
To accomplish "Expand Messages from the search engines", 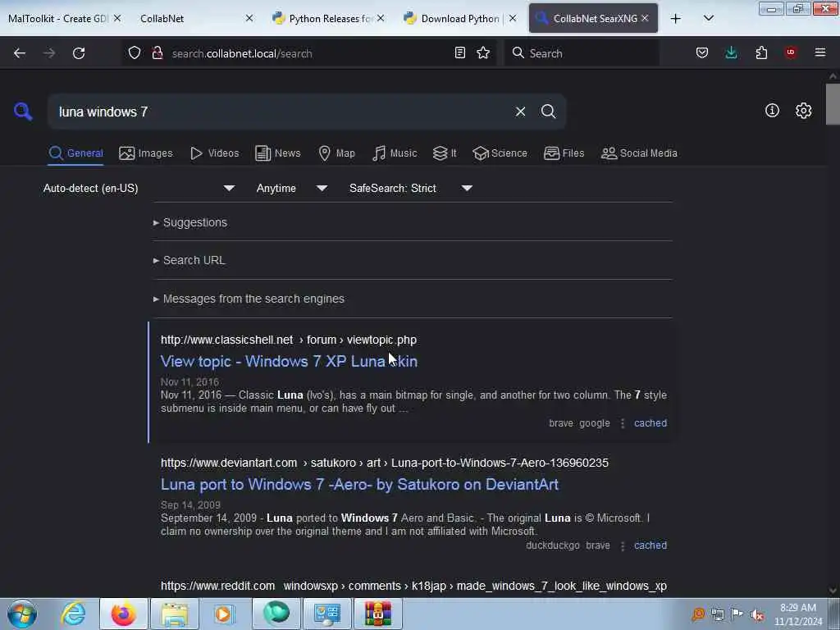I will (x=249, y=299).
